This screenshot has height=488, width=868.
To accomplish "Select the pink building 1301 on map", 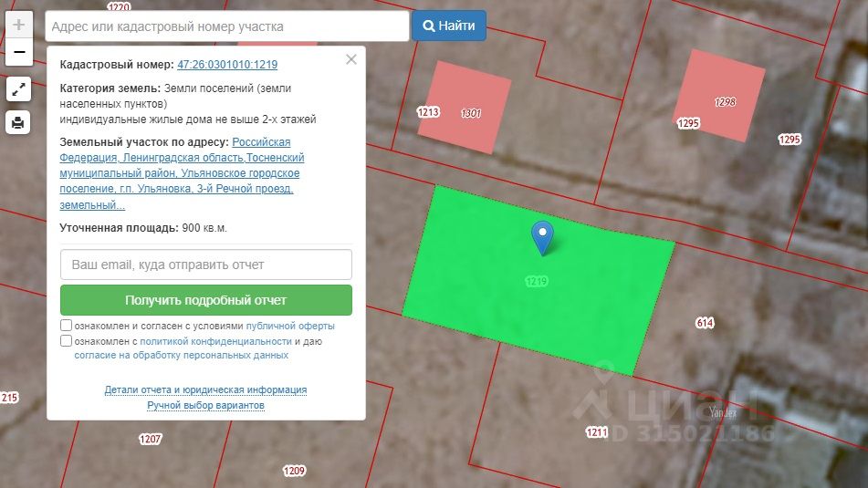I will point(464,108).
